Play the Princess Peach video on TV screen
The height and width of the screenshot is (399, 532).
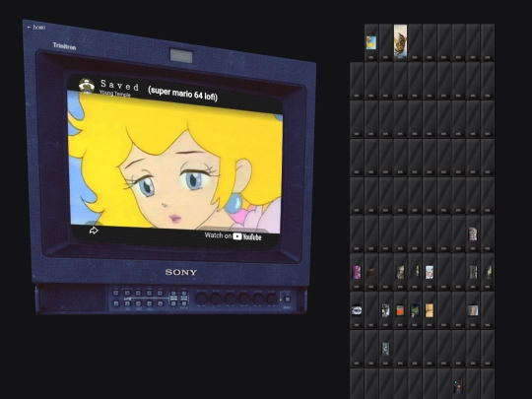(175, 163)
